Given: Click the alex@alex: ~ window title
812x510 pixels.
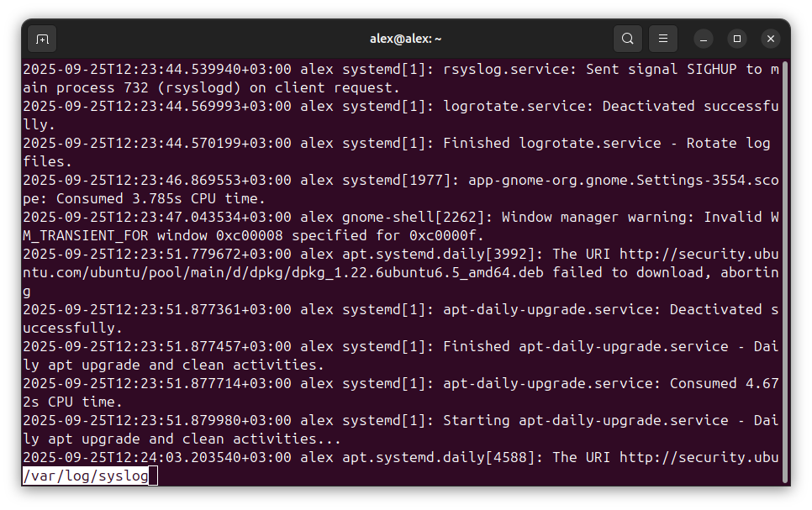Looking at the screenshot, I should point(405,39).
